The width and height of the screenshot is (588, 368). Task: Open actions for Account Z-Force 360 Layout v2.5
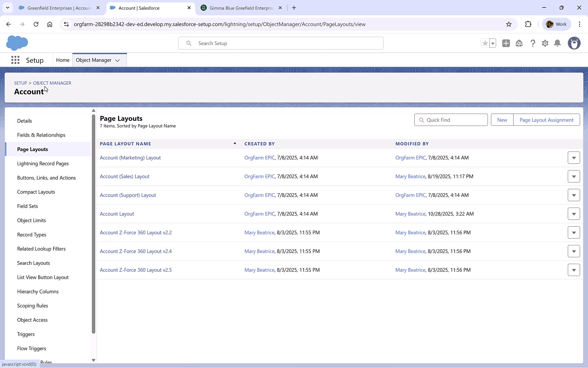point(574,270)
